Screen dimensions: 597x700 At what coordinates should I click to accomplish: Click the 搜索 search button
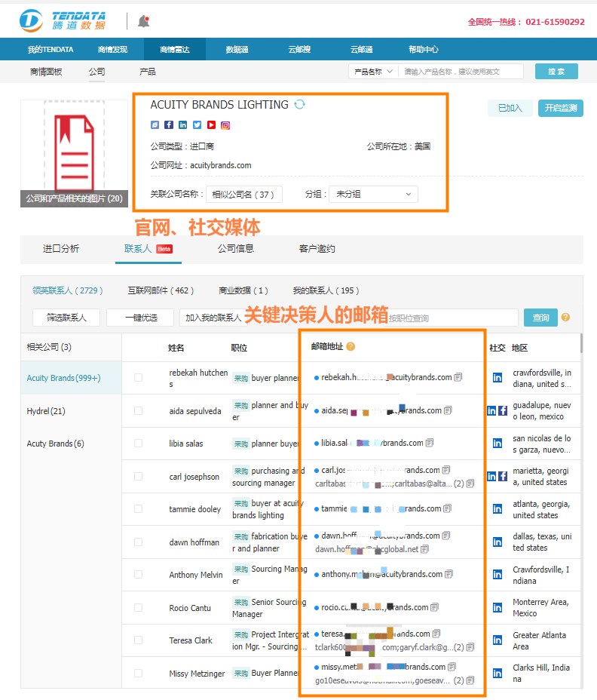(556, 72)
